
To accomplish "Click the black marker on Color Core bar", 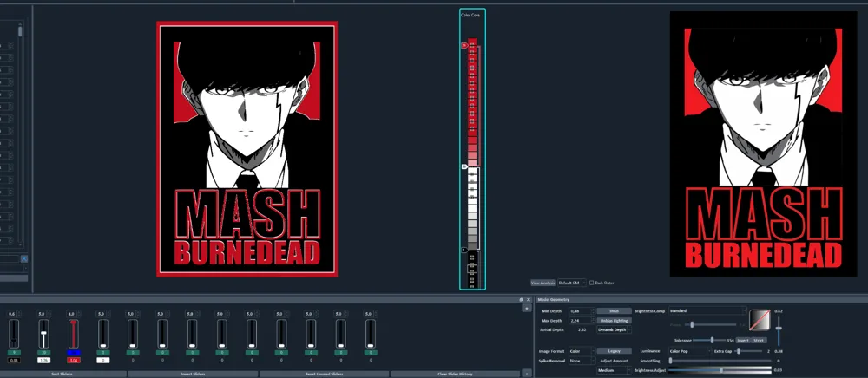I will tap(464, 250).
